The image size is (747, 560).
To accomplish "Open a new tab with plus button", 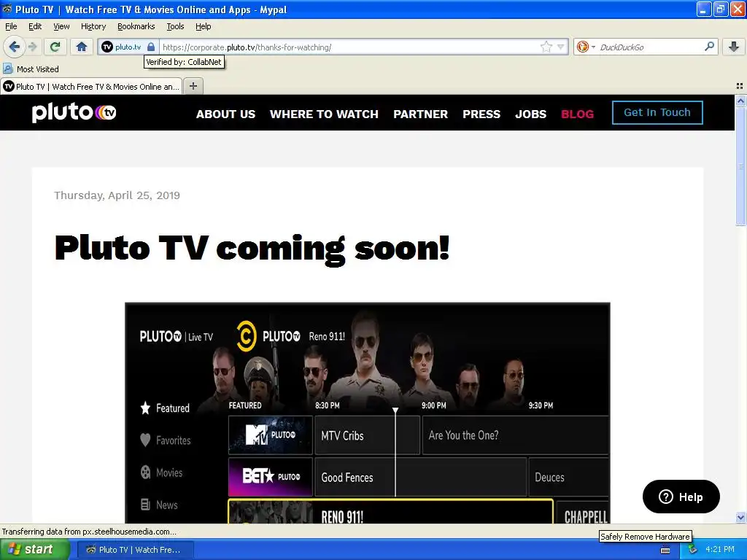I will (x=193, y=86).
